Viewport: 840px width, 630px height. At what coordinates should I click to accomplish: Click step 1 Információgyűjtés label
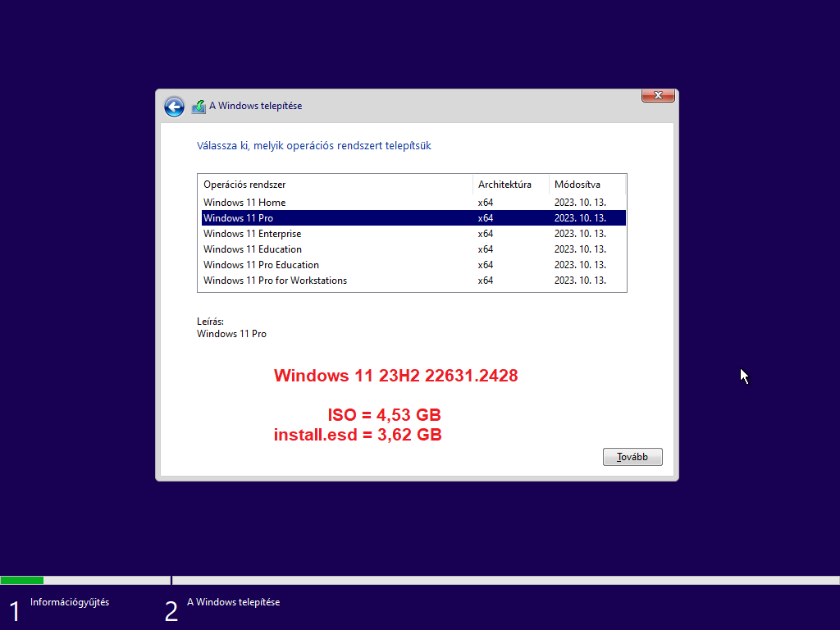point(70,602)
